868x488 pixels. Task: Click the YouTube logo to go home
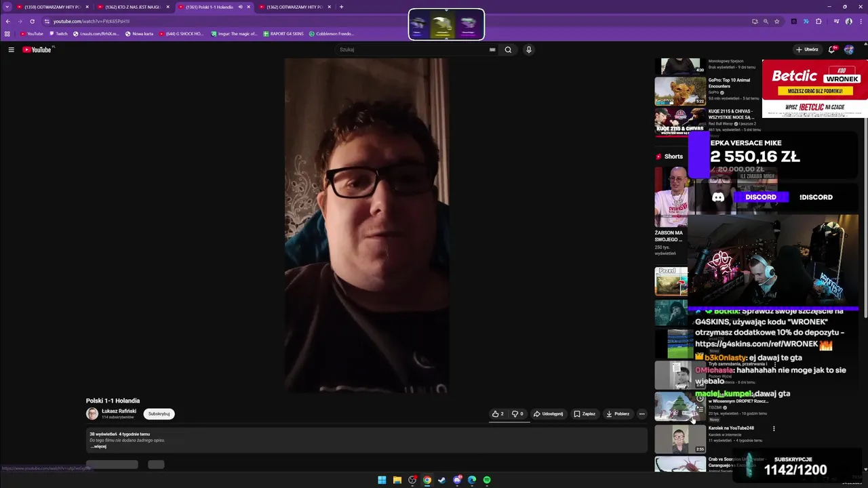click(37, 49)
